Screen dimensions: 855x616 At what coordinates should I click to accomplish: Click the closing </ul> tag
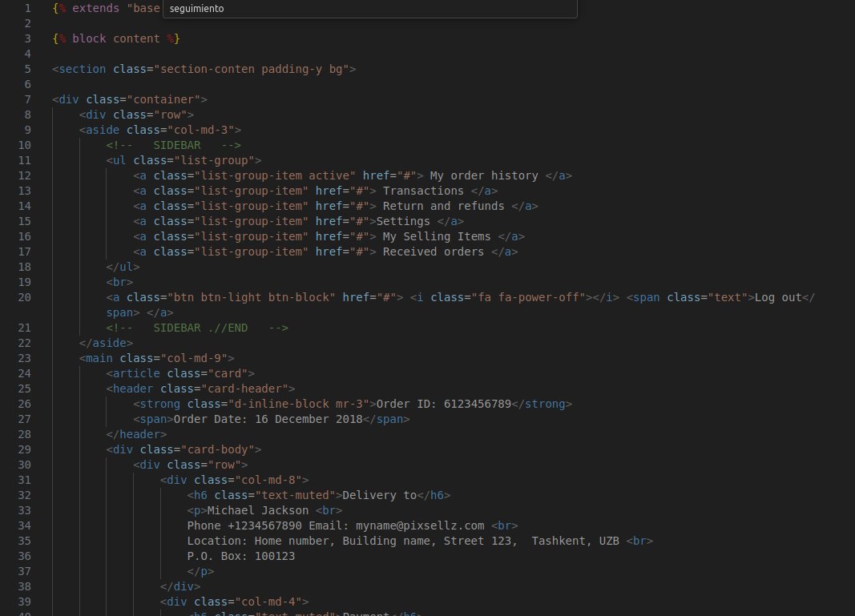coord(123,267)
